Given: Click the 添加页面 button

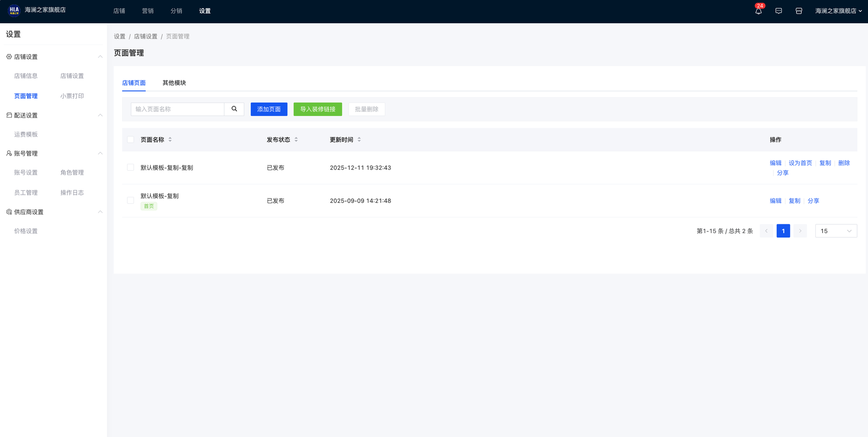Looking at the screenshot, I should (269, 109).
